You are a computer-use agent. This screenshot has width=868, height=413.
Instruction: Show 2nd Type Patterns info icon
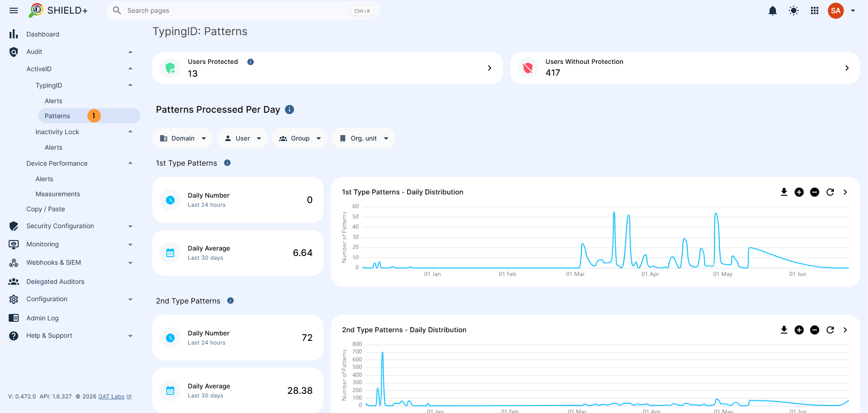230,301
